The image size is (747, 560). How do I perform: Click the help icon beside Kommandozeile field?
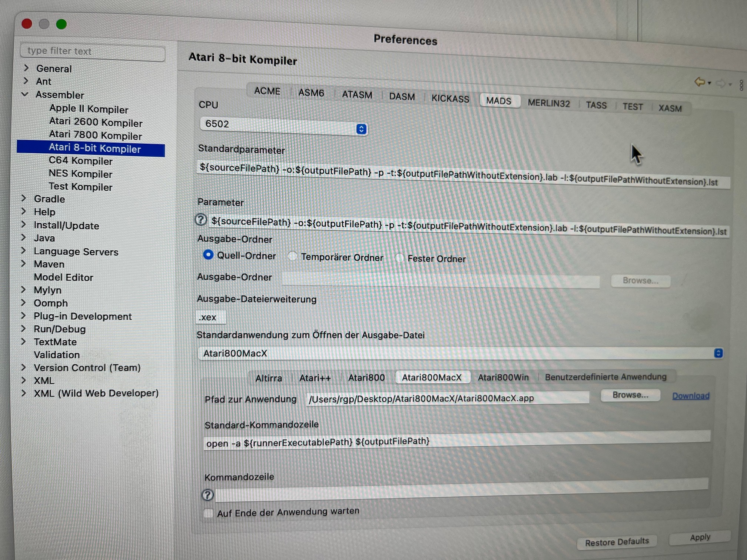207,495
